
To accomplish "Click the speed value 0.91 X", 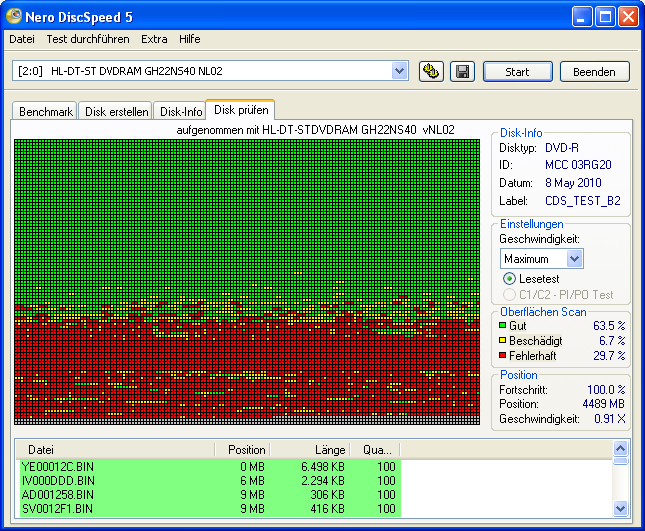I will pos(610,419).
